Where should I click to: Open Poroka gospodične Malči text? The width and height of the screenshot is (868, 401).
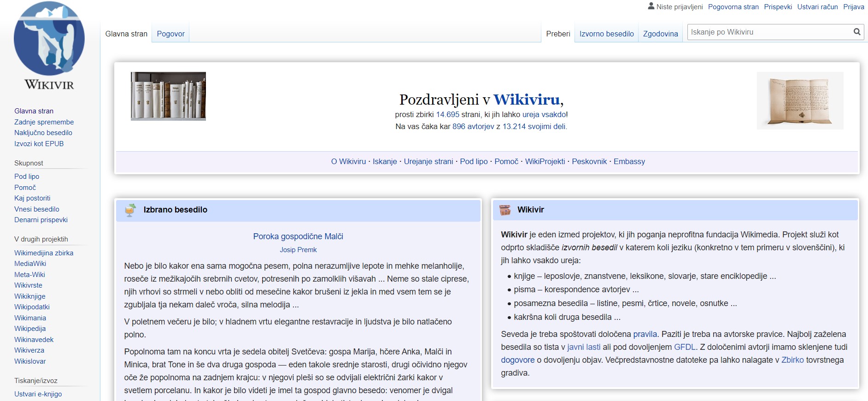coord(298,236)
